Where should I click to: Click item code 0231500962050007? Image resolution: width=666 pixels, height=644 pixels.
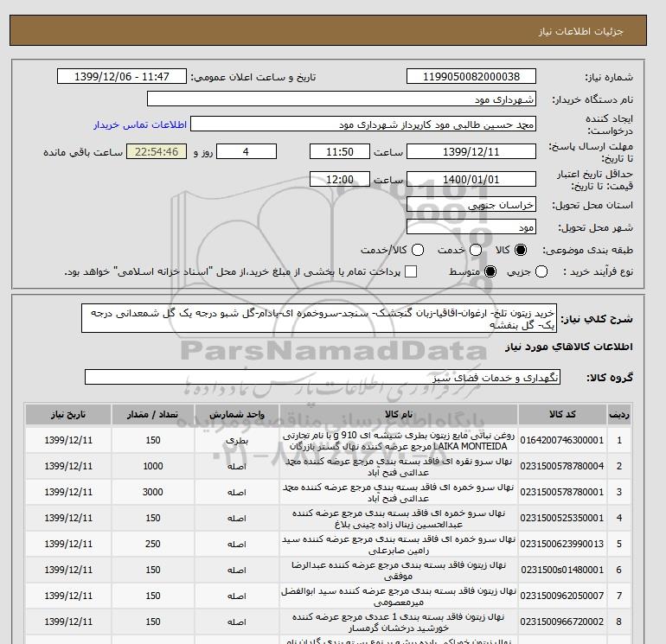(x=562, y=596)
